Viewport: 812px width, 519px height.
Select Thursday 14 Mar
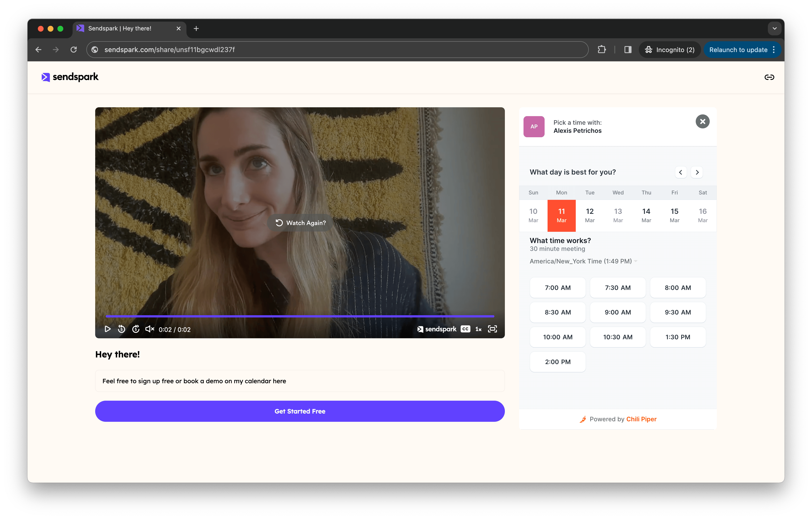point(646,215)
